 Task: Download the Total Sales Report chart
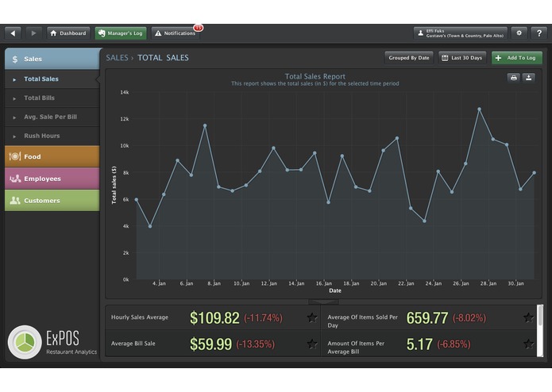[x=529, y=78]
